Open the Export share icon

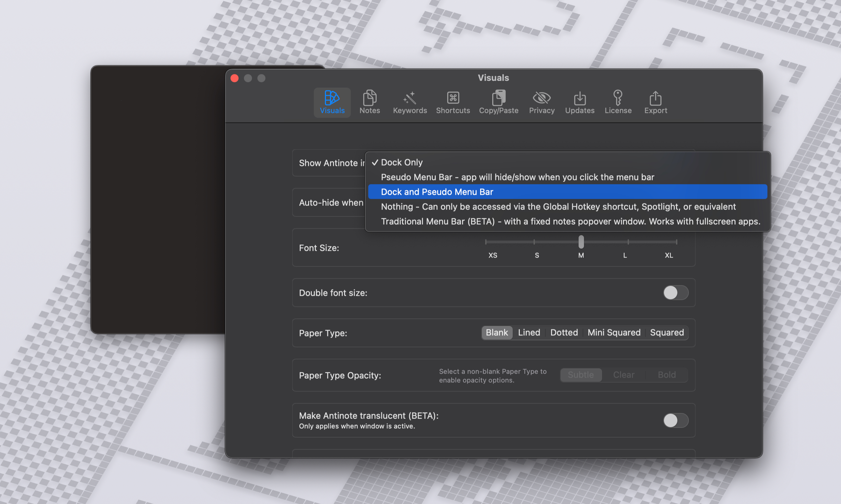655,98
